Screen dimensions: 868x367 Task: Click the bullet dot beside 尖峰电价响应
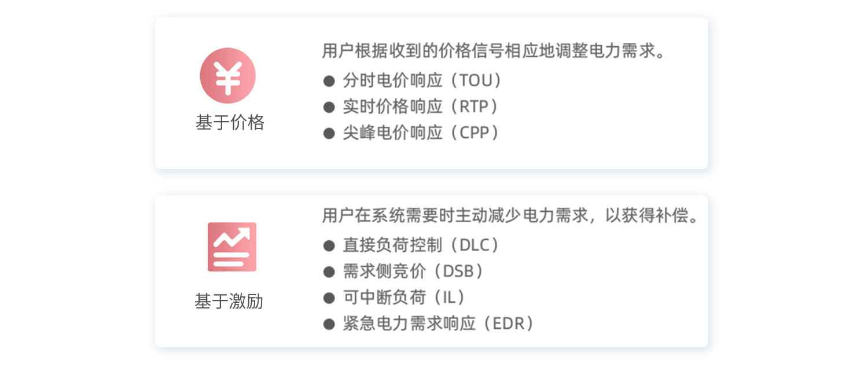pos(329,133)
